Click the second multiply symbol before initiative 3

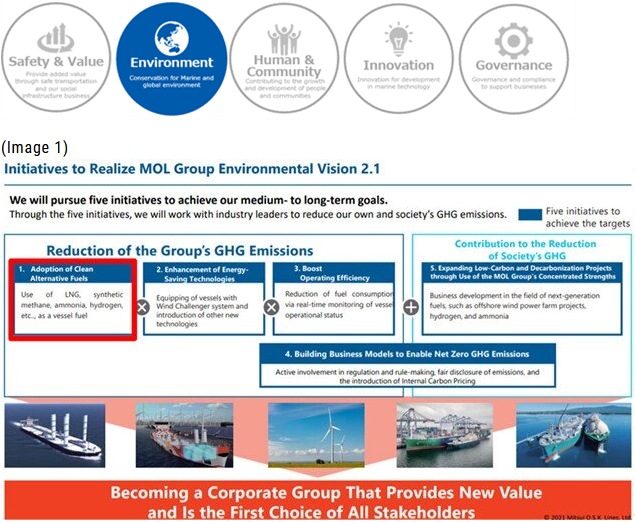pos(271,307)
